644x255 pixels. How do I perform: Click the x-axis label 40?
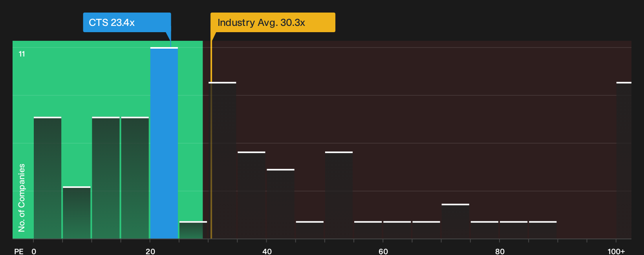267,251
